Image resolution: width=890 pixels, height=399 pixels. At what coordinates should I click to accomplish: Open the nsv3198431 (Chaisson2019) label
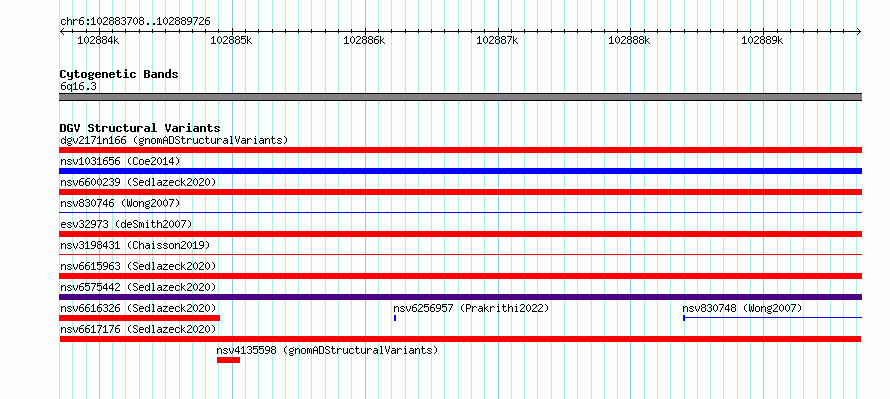click(x=135, y=245)
